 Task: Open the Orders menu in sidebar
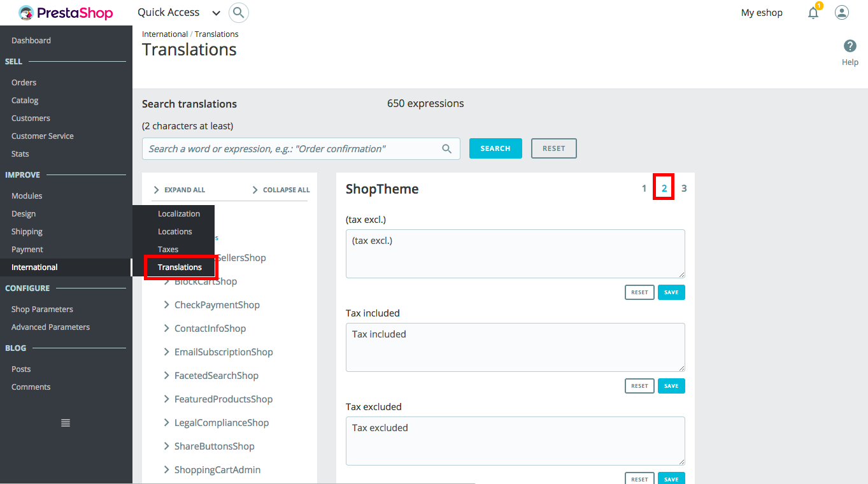coord(24,83)
